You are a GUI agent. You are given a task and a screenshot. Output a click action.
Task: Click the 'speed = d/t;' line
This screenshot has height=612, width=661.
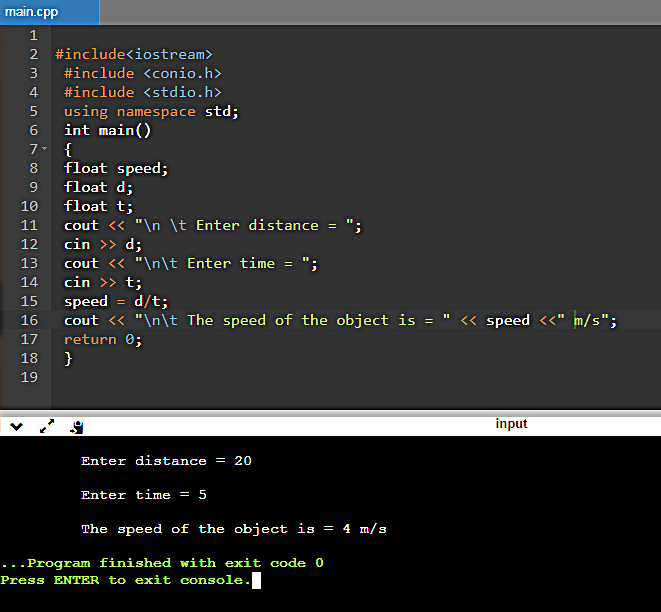(116, 301)
